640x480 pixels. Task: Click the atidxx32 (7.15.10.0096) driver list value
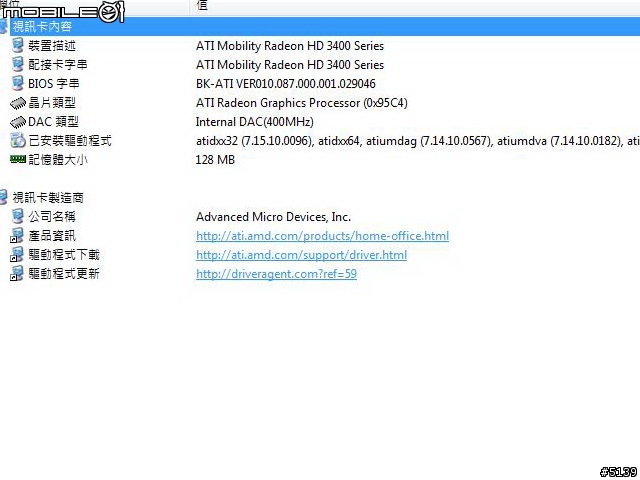(x=418, y=141)
